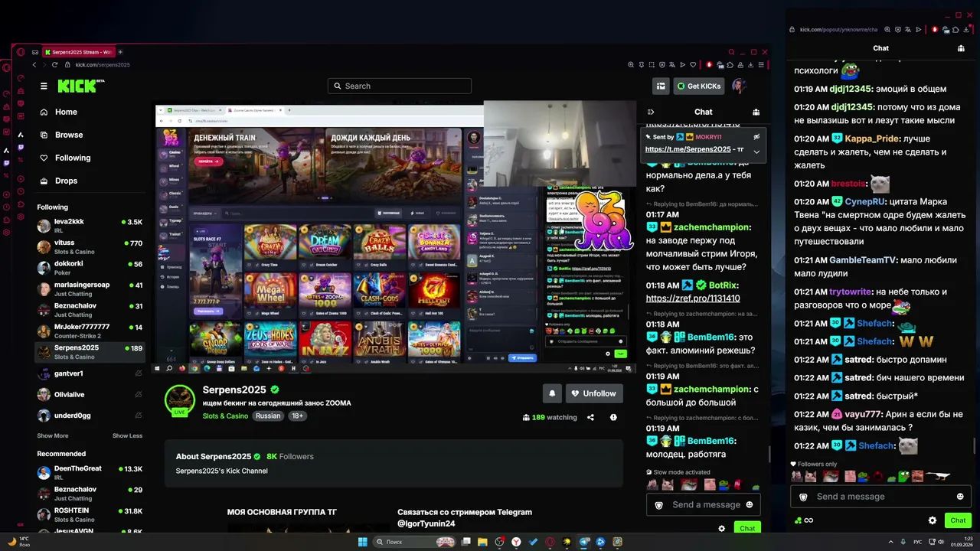
Task: Open Olivialive channel in sidebar
Action: [x=90, y=395]
